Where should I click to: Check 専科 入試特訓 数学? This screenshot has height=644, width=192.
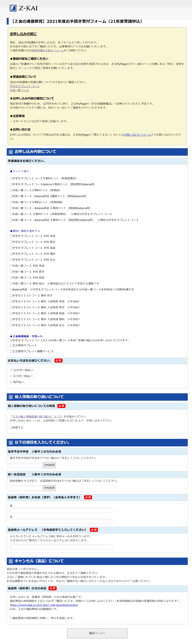pyautogui.click(x=11, y=307)
